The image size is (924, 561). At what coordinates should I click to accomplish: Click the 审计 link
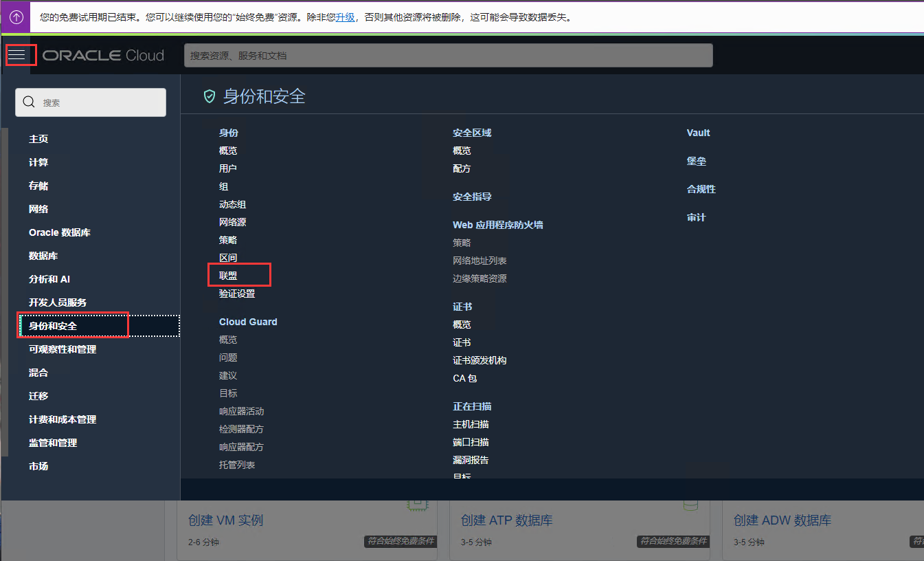697,217
